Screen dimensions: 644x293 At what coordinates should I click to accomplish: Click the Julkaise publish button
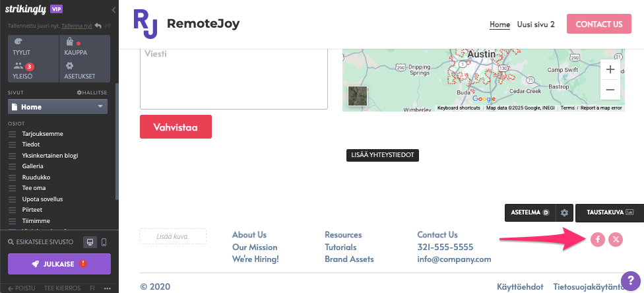(x=59, y=263)
